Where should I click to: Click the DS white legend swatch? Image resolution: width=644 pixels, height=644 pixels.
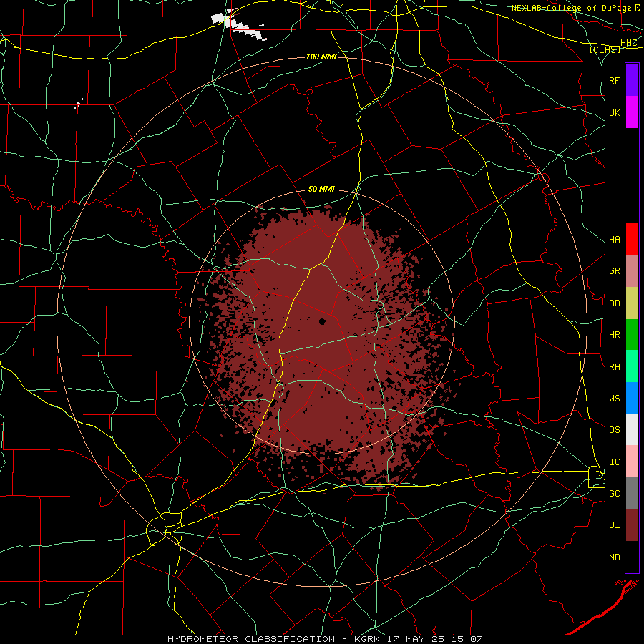pos(632,429)
